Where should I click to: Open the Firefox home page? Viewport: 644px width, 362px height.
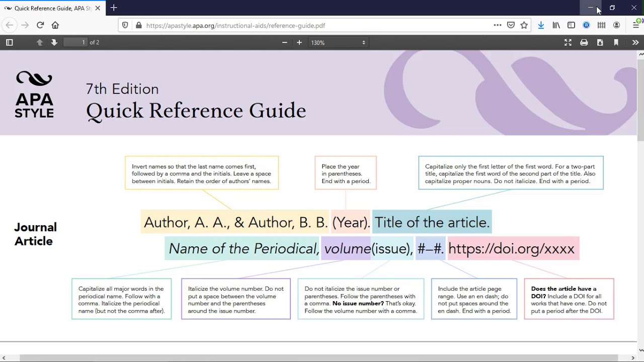coord(55,25)
